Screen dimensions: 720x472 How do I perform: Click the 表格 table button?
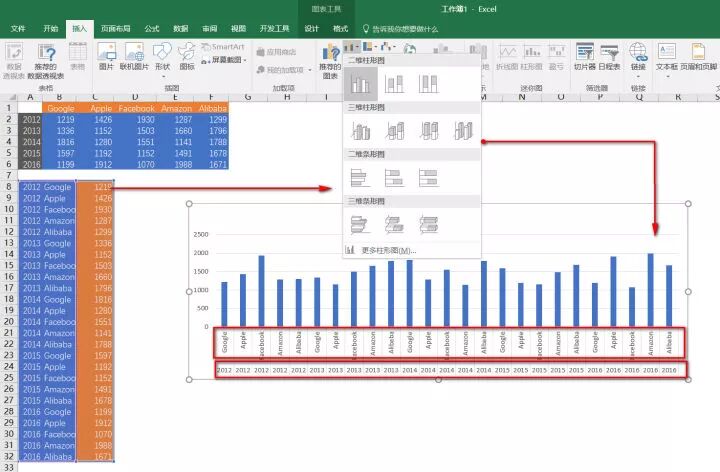(x=78, y=57)
